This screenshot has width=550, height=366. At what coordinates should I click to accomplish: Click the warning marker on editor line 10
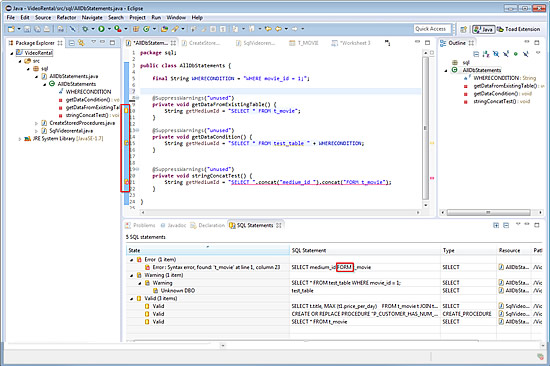coord(126,111)
